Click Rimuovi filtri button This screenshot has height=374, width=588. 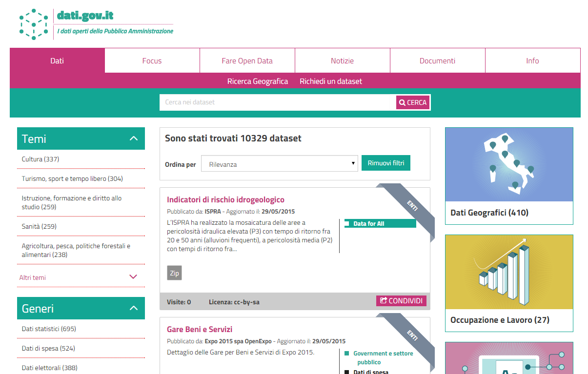coord(386,163)
